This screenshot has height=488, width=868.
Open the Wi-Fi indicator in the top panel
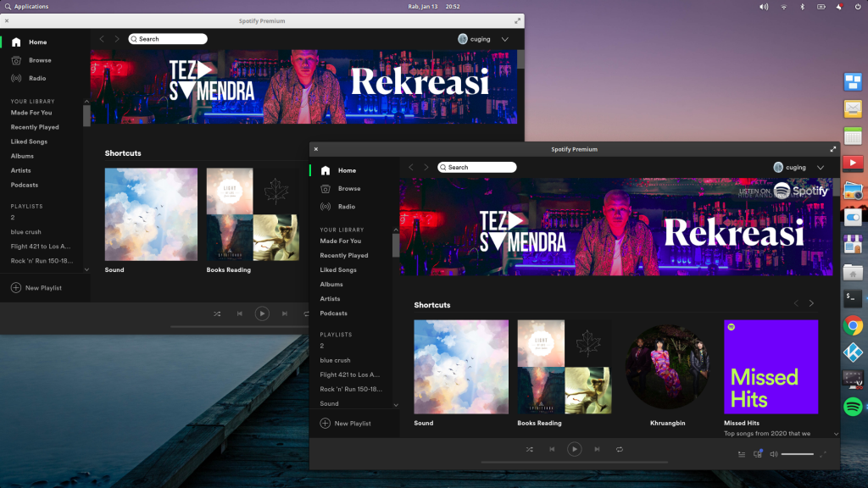tap(784, 7)
